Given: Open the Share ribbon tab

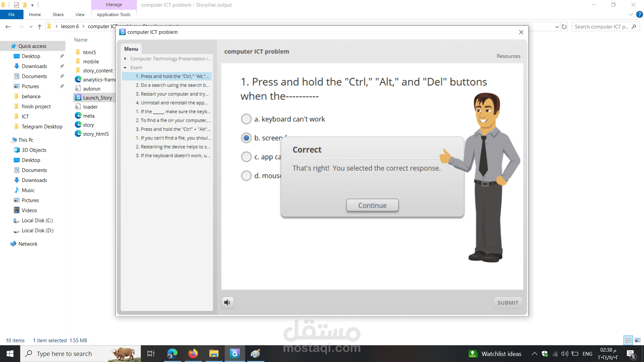Looking at the screenshot, I should coord(58,14).
